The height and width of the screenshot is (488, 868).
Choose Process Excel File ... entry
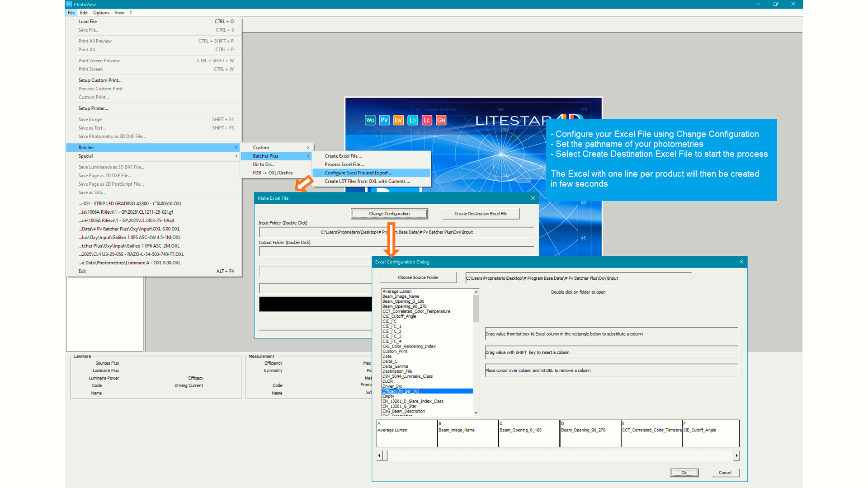pyautogui.click(x=372, y=164)
